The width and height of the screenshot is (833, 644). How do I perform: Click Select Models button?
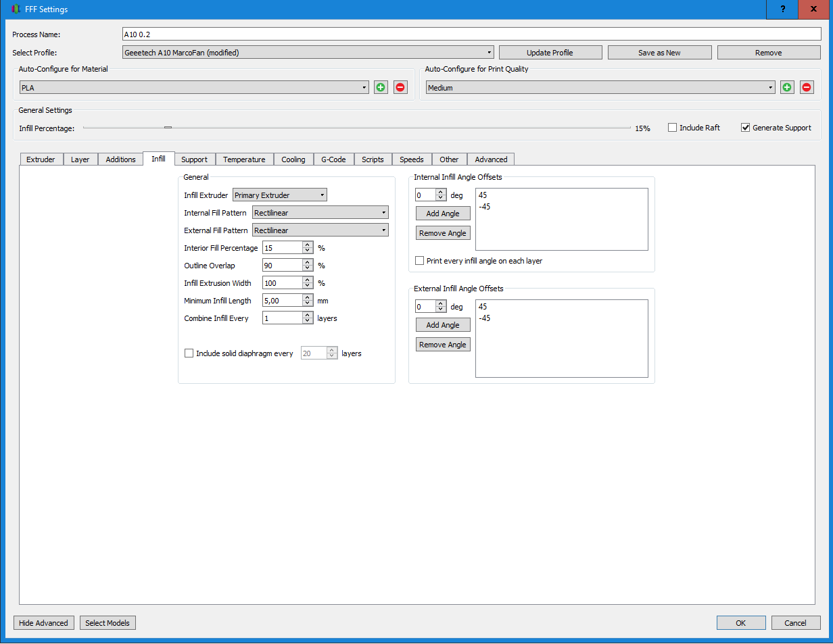(108, 623)
